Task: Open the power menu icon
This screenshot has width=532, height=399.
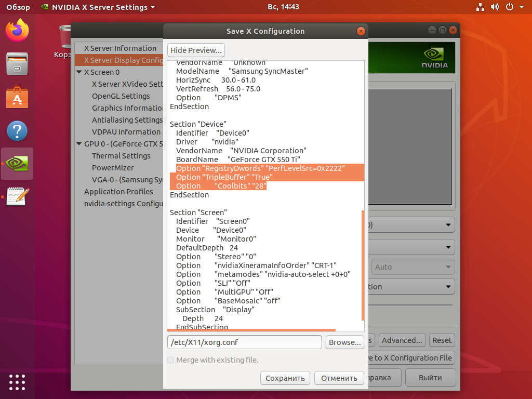Action: point(510,7)
